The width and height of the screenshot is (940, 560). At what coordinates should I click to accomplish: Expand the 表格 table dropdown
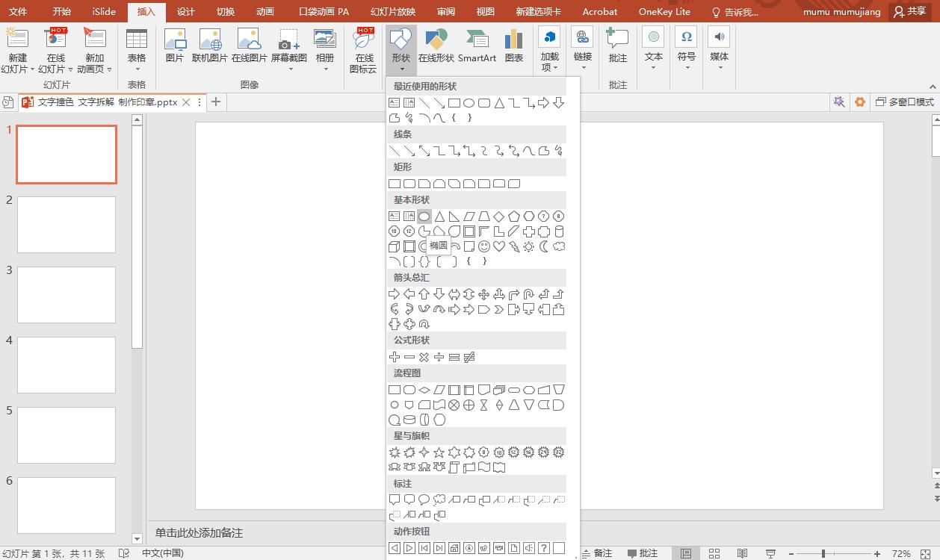coord(136,67)
